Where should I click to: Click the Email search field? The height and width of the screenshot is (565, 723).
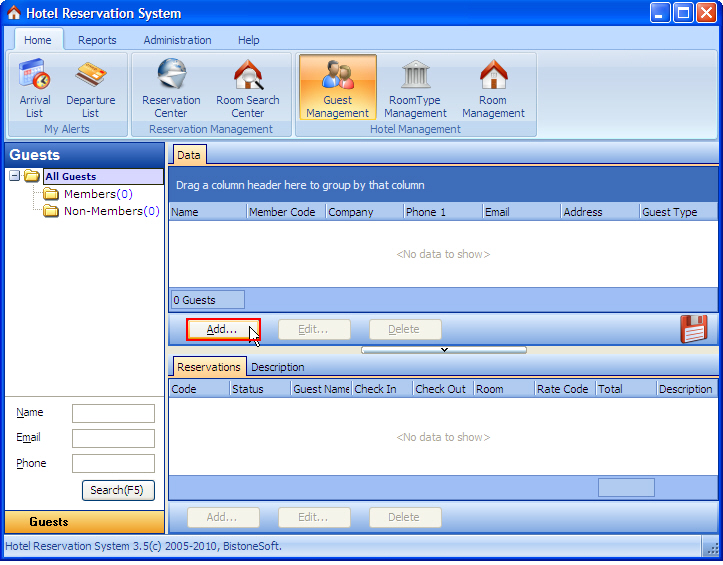pos(113,438)
